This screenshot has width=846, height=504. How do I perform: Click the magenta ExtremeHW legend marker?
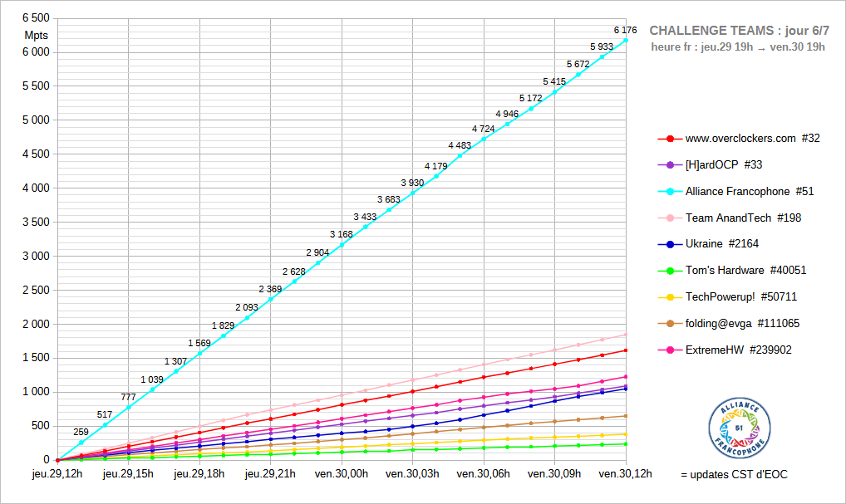point(670,350)
